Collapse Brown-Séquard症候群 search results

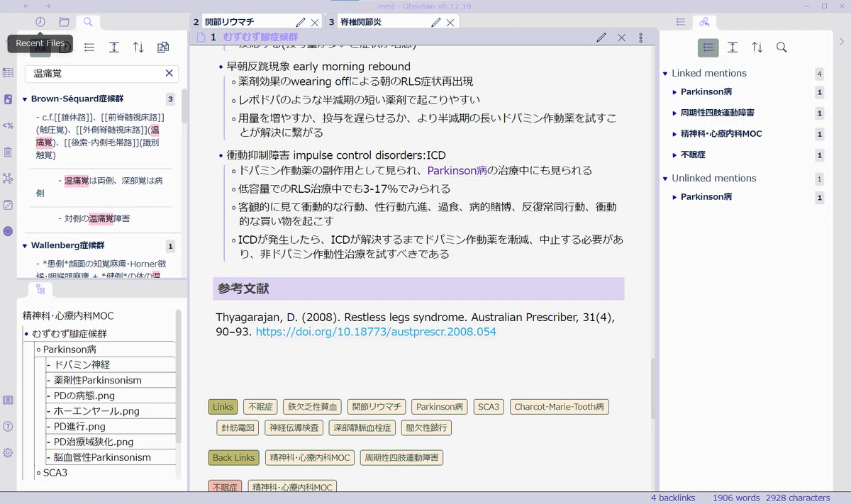[x=25, y=99]
